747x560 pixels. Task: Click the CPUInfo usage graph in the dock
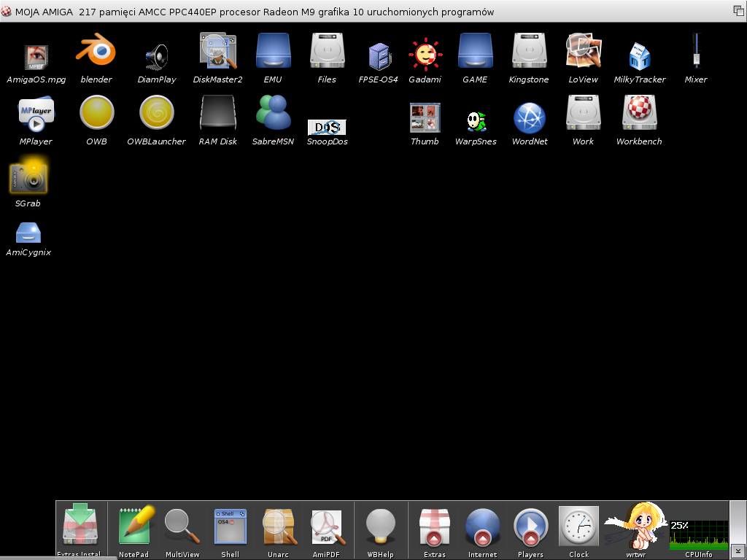[x=699, y=535]
